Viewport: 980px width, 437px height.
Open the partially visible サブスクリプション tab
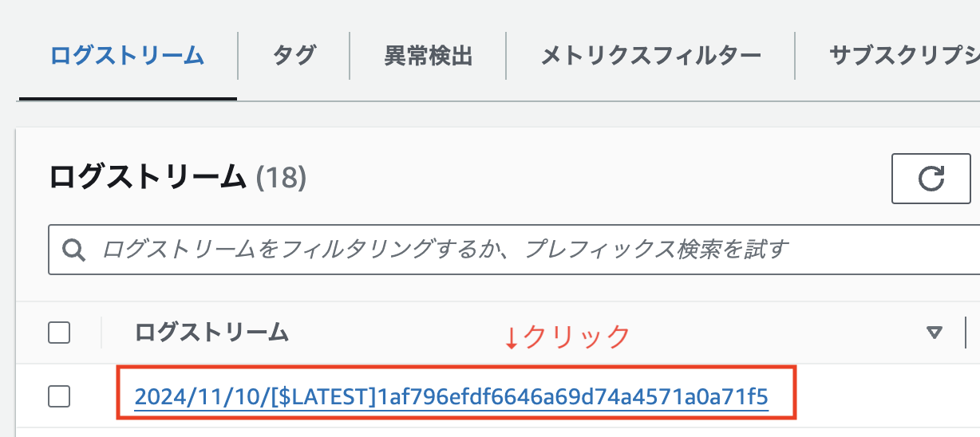[903, 56]
